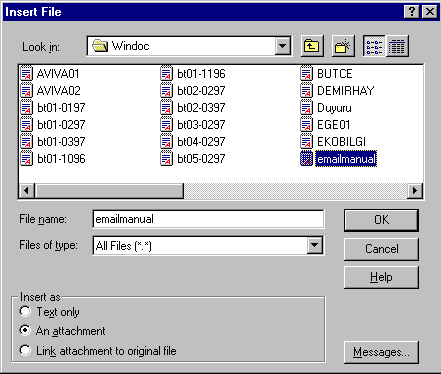Select file name text bt01-0197
The width and height of the screenshot is (441, 374).
point(61,108)
